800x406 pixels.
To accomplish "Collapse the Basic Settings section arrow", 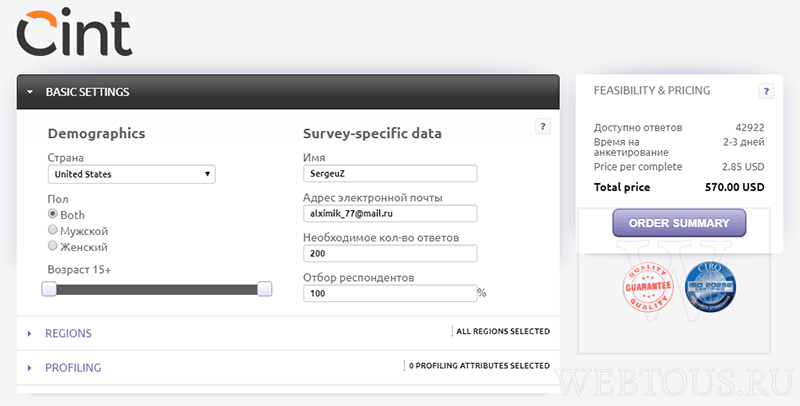I will (x=30, y=92).
